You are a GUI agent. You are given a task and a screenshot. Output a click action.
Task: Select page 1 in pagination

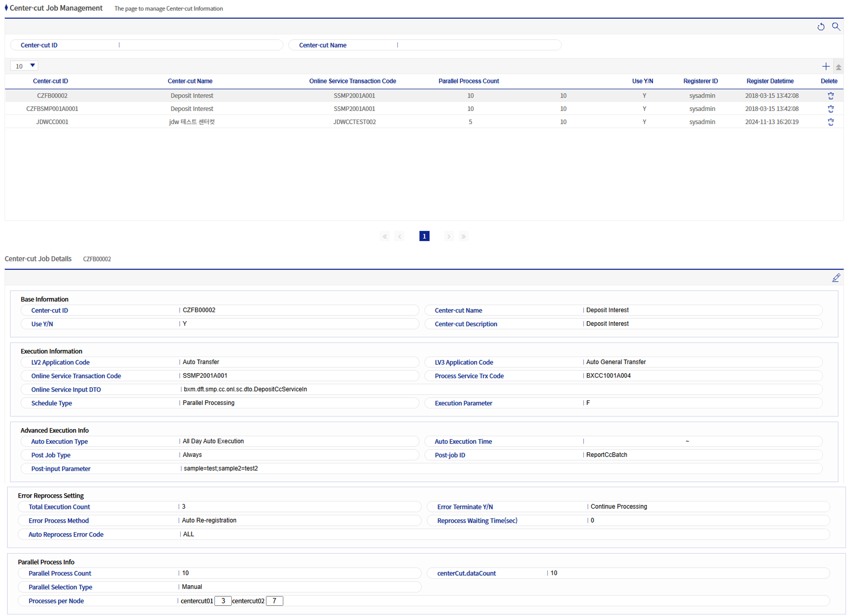(424, 236)
